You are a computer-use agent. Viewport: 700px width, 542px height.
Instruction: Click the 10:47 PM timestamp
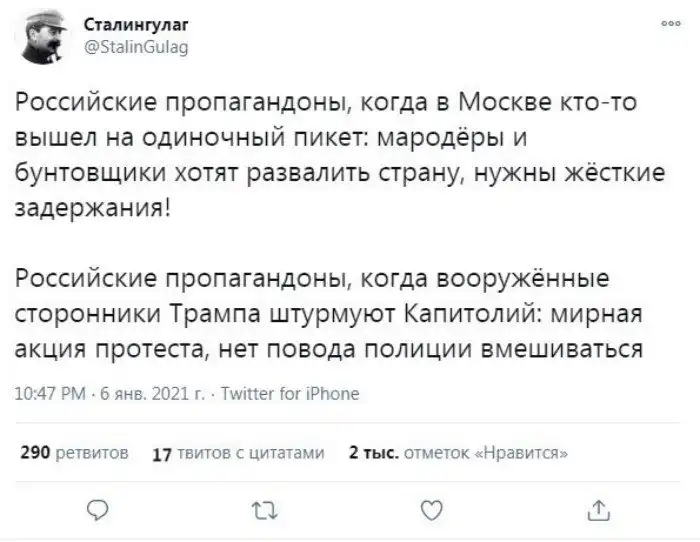[49, 394]
